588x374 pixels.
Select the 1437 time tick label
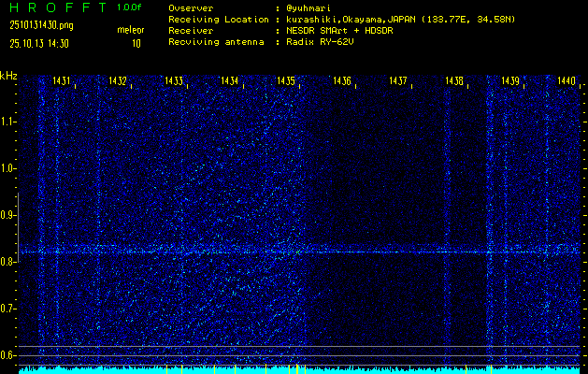click(398, 82)
